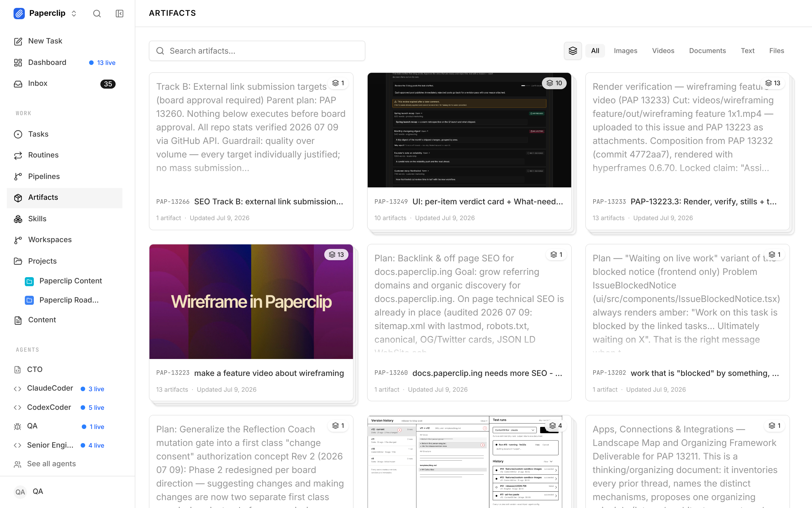Open the Pipelines section
The image size is (812, 508).
(x=65, y=177)
